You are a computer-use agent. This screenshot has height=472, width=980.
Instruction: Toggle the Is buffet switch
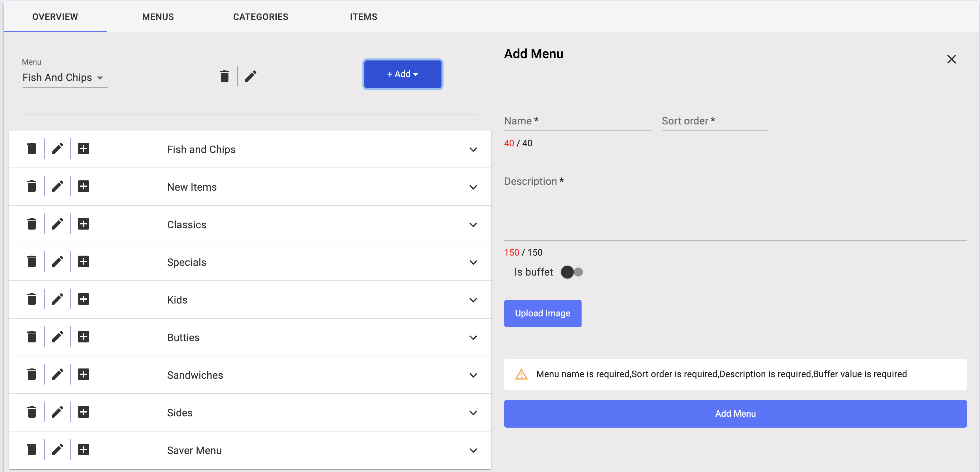[x=571, y=272]
